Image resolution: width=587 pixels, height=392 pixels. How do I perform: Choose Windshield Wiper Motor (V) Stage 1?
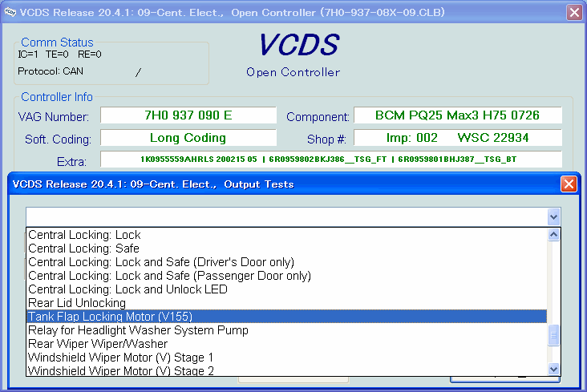pos(287,358)
